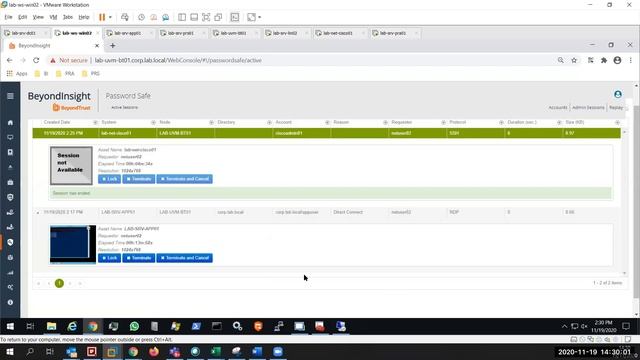Open the Accounts link in header
This screenshot has width=640, height=360.
[558, 107]
